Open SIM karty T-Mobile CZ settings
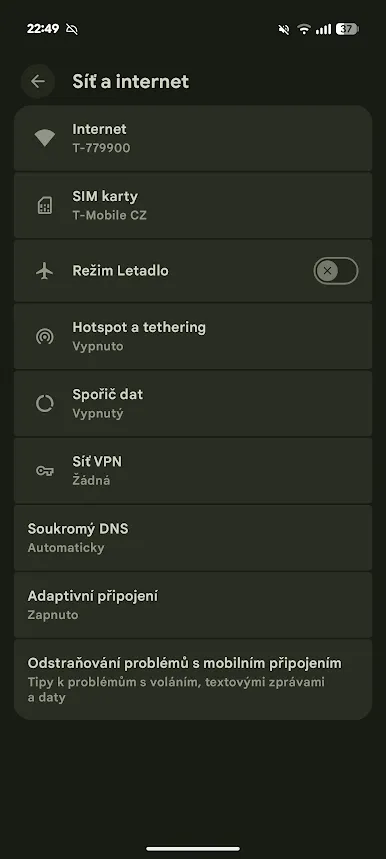Viewport: 386px width, 859px height. click(x=193, y=205)
